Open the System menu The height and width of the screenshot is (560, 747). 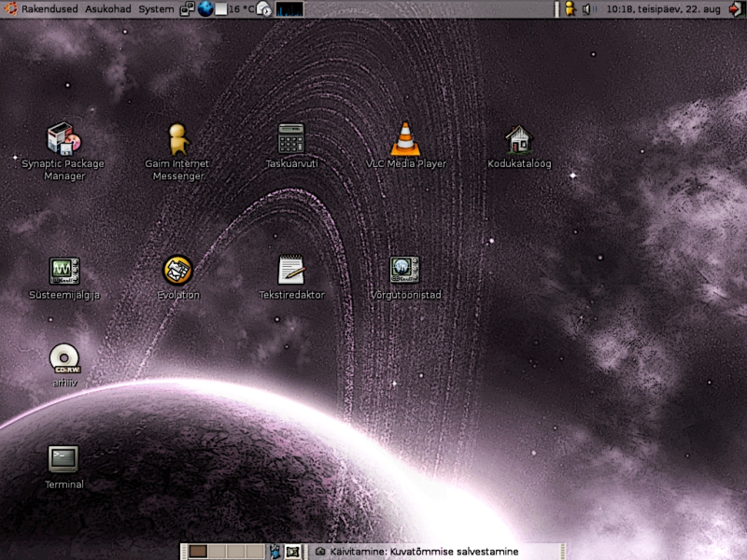(x=156, y=9)
